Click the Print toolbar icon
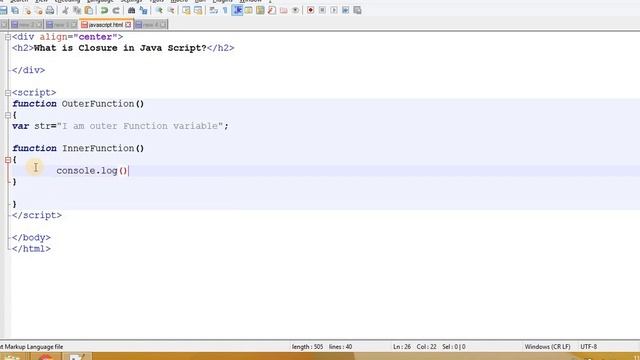The image size is (640, 360). [50, 10]
